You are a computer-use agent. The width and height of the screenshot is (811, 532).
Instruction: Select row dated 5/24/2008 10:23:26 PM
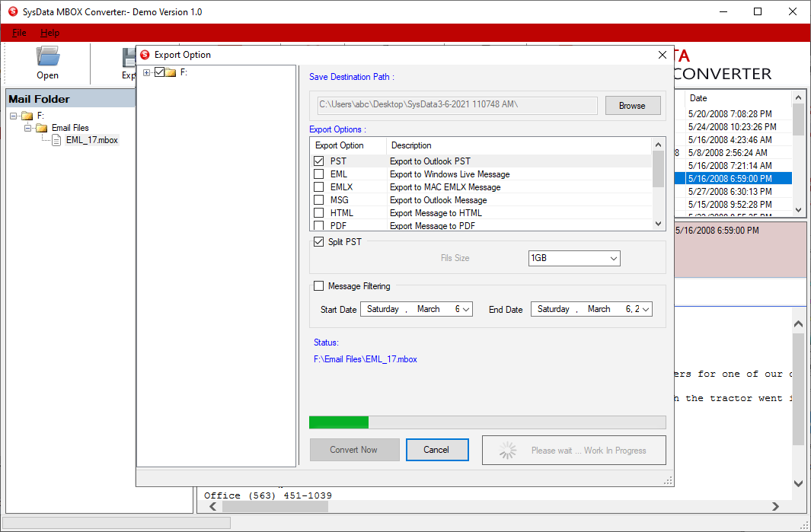click(x=733, y=126)
